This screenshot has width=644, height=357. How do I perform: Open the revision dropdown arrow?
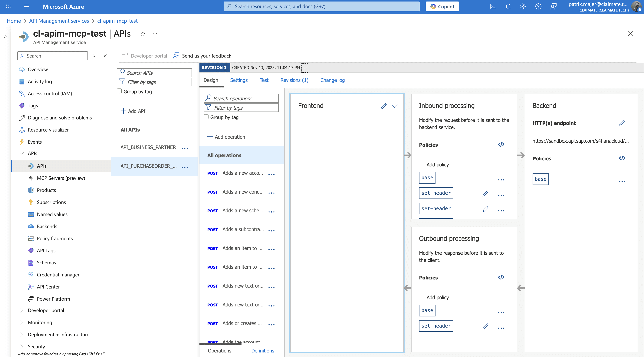tap(305, 68)
